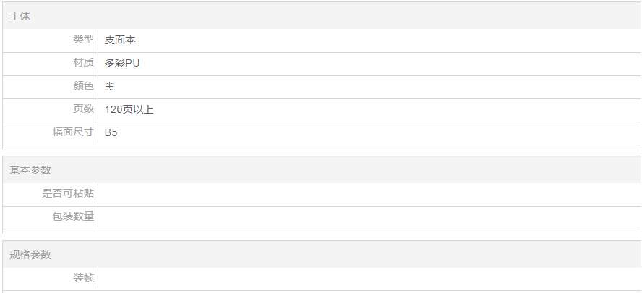Click the 颜色 row label
Viewport: 644px width, 293px height.
pos(83,86)
